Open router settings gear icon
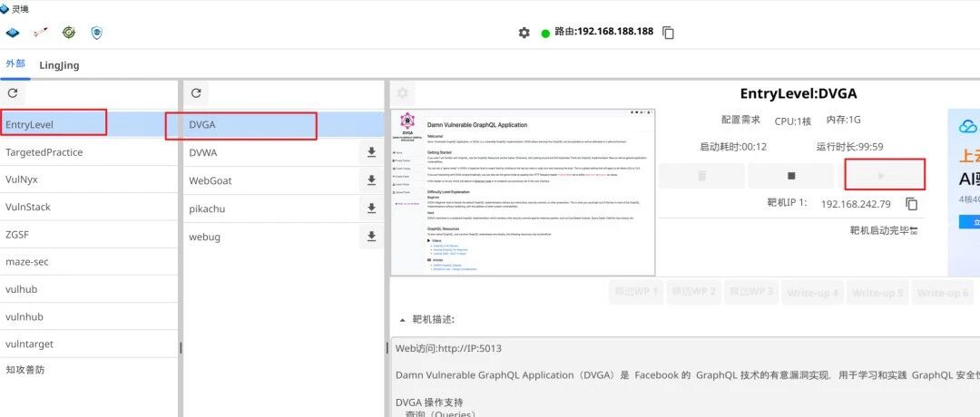The height and width of the screenshot is (417, 980). tap(524, 33)
